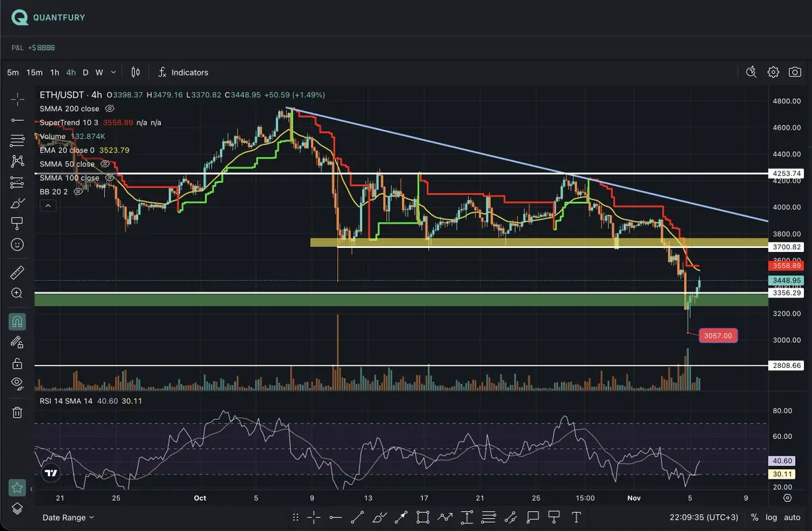Viewport: 812px width, 531px height.
Task: Show the BB 20 2 indicator
Action: coord(78,192)
